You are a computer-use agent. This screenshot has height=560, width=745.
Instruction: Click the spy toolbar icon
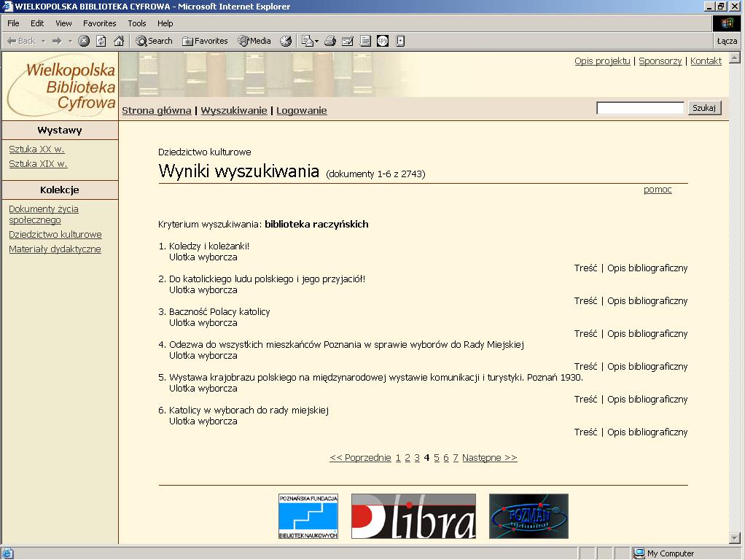(383, 42)
